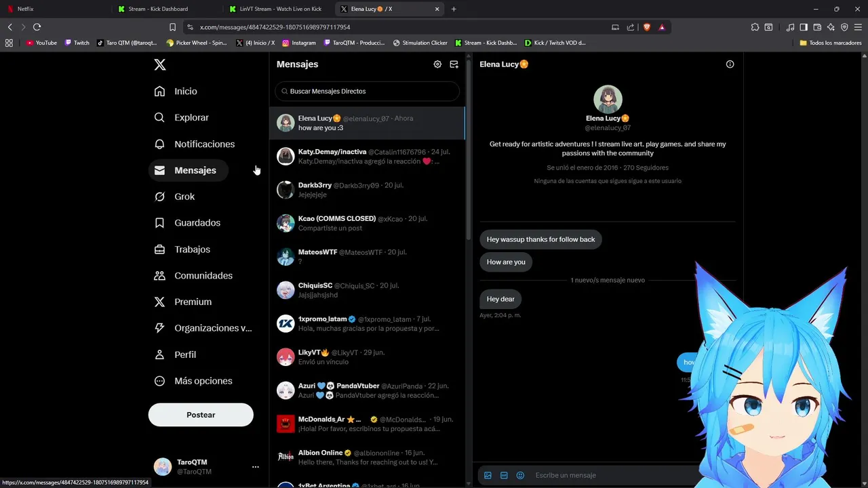Open Leo AI sparkle icon

[x=831, y=27]
